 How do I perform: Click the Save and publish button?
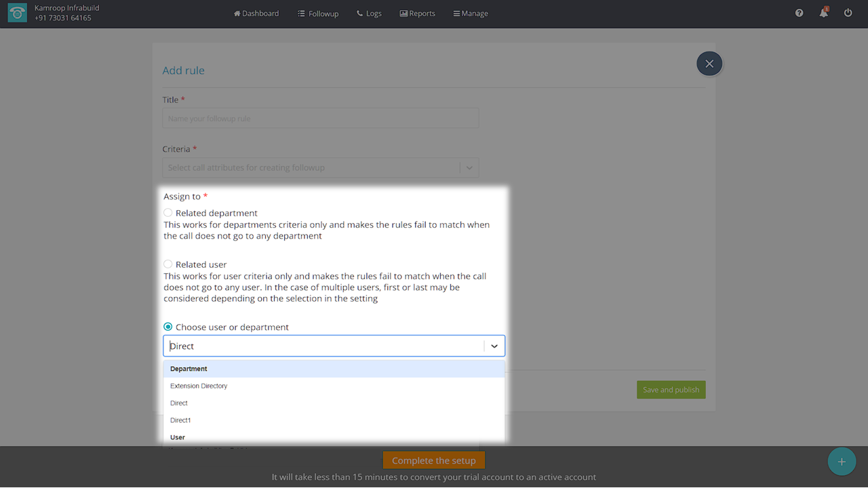coord(671,390)
